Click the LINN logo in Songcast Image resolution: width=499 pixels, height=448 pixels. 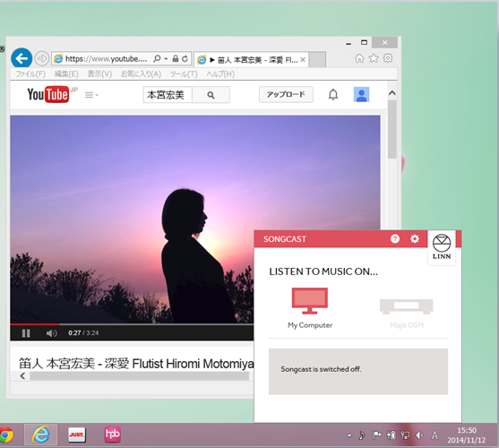pyautogui.click(x=442, y=247)
